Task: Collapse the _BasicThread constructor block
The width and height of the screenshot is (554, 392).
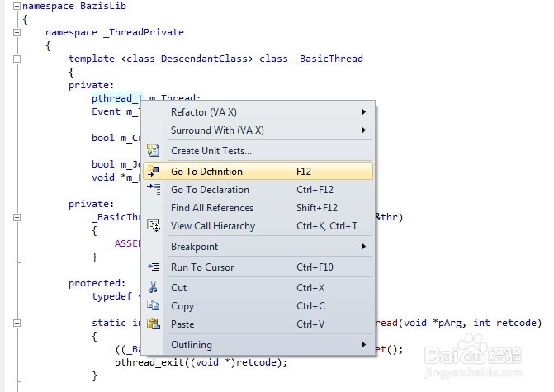Action: 17,218
